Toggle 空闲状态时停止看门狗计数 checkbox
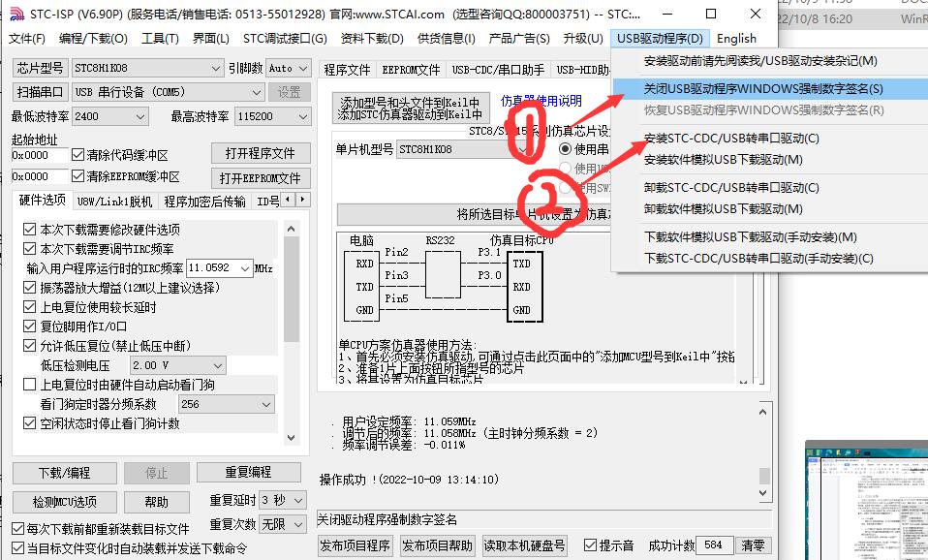 pyautogui.click(x=29, y=423)
